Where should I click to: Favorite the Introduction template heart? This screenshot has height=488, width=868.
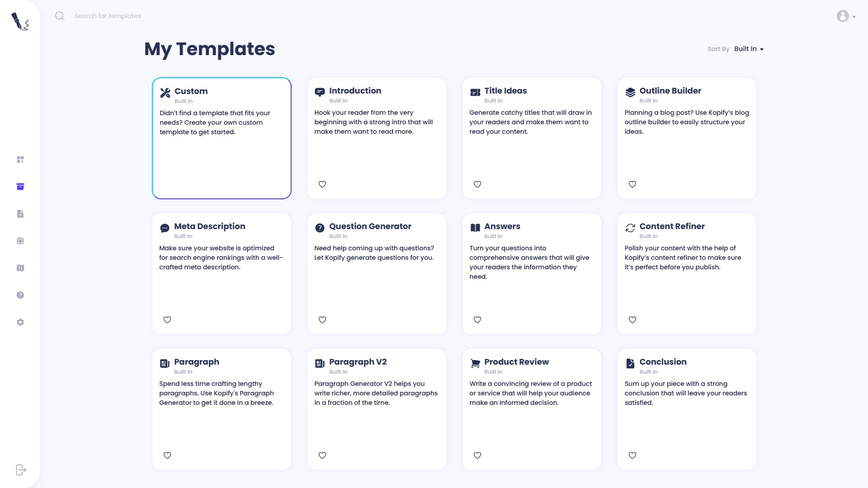(x=322, y=184)
